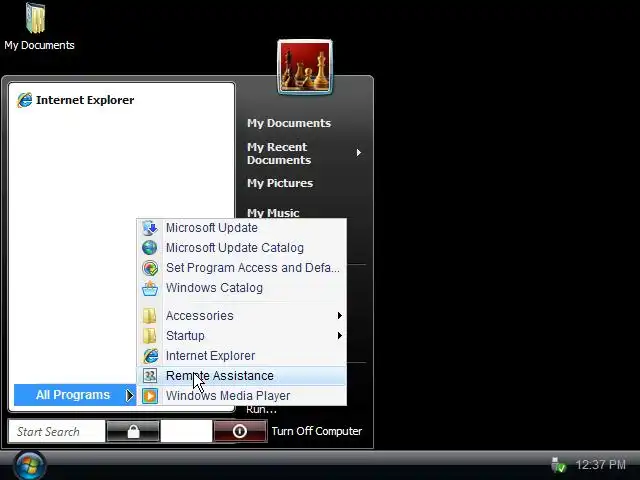This screenshot has width=640, height=480.
Task: Open My Pictures from Start menu
Action: tap(280, 183)
